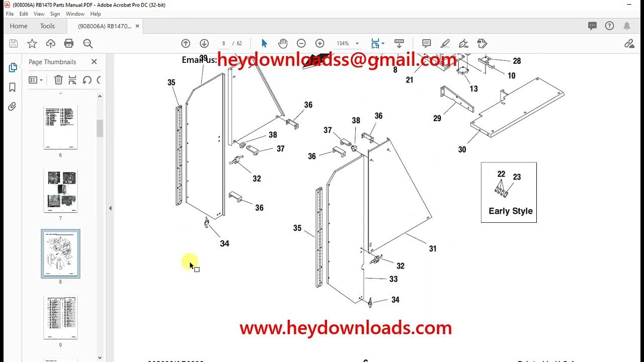Select page 8 thumbnail
This screenshot has width=644, height=362.
pos(60,254)
